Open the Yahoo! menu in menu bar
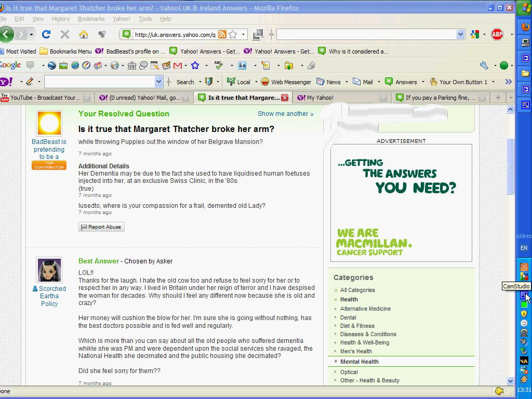 coord(122,19)
